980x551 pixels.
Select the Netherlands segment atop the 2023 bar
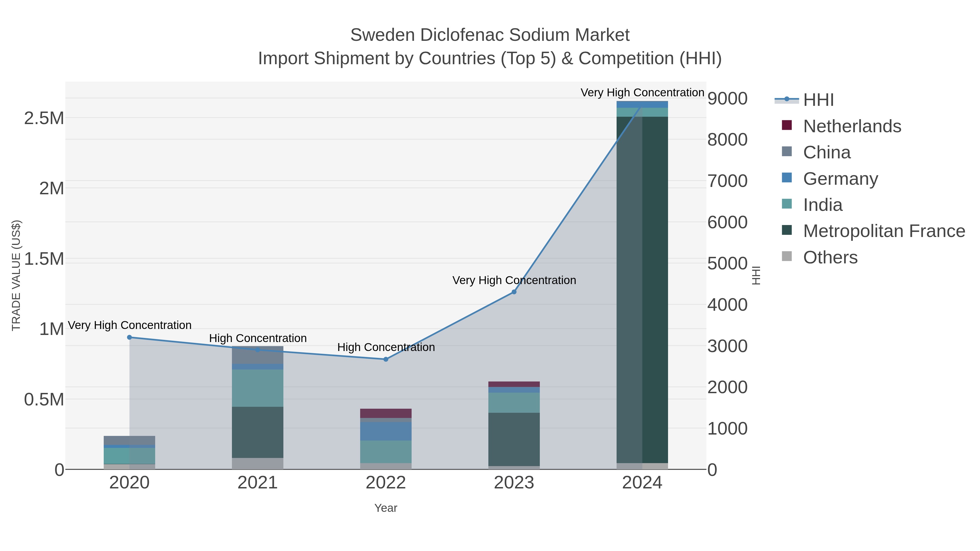click(514, 384)
